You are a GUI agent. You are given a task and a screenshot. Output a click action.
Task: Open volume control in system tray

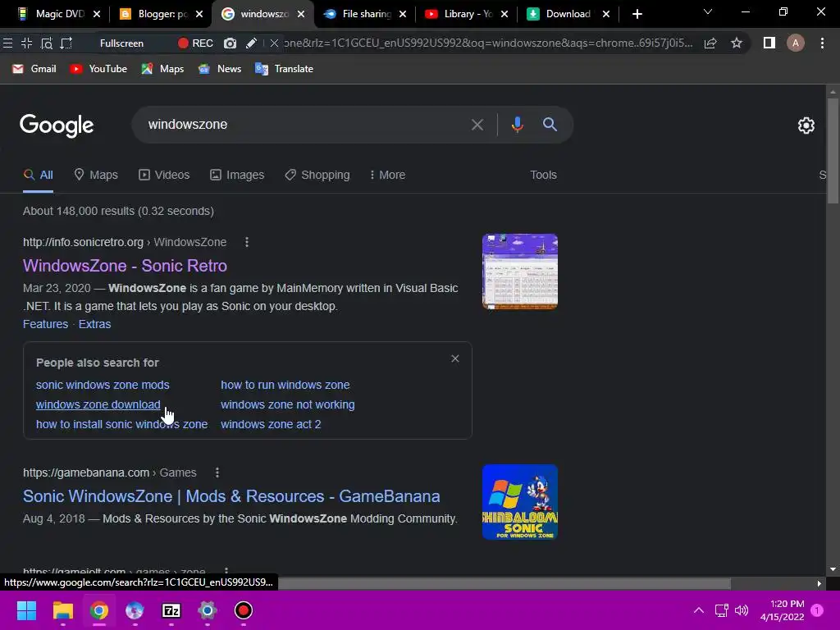point(742,610)
